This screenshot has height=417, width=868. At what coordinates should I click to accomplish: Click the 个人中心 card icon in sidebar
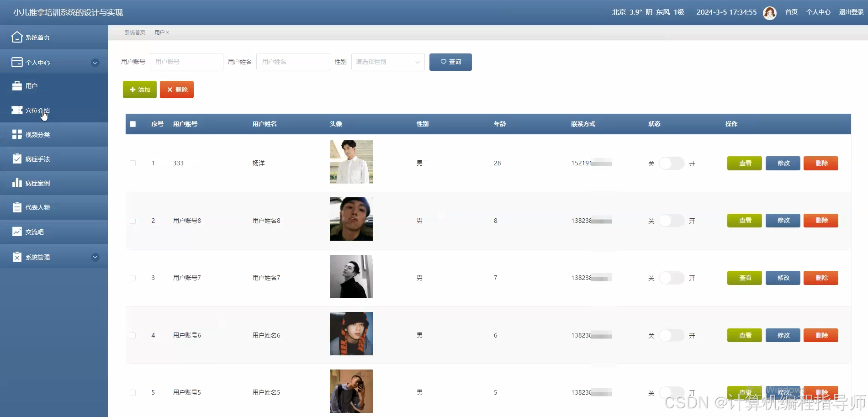coord(17,62)
